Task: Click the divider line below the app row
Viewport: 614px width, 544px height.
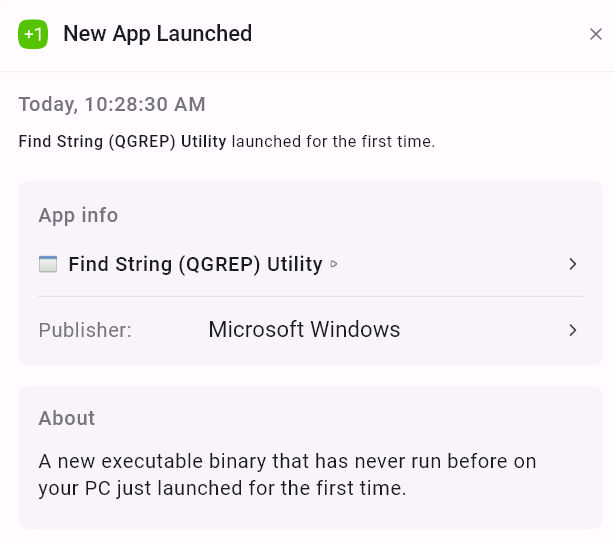Action: pyautogui.click(x=310, y=296)
